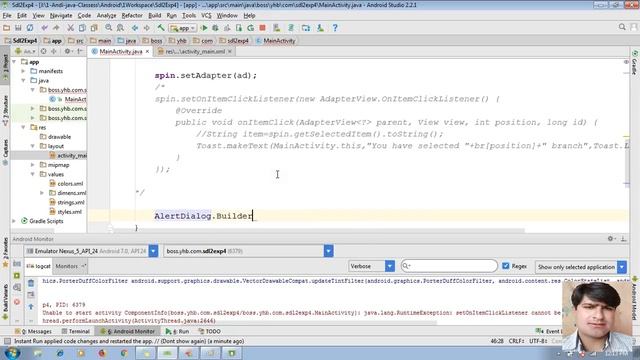Expand the manifests folder
Viewport: 640px width, 360px height.
click(23, 71)
